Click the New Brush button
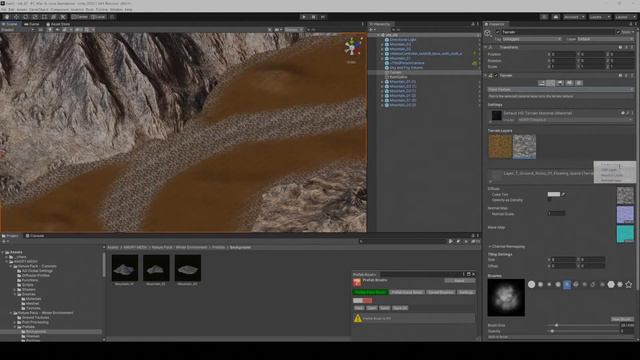Image resolution: width=640 pixels, height=360 pixels. pos(622,319)
